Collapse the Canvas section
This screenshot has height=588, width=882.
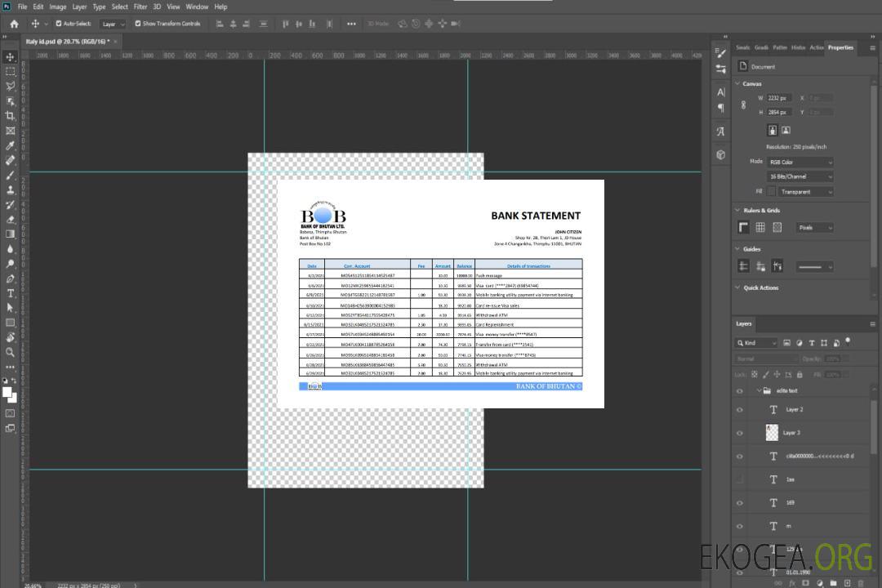click(738, 83)
